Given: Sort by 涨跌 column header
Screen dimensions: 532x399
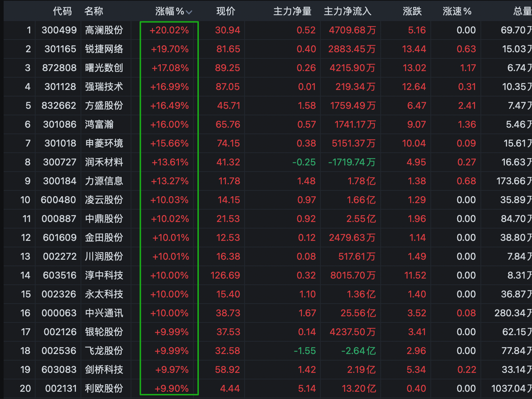Looking at the screenshot, I should 412,11.
